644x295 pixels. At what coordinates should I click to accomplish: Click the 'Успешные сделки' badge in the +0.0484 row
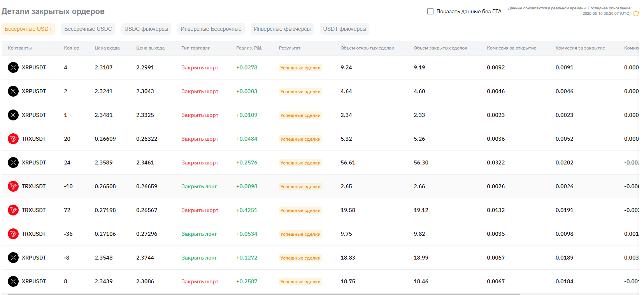300,139
